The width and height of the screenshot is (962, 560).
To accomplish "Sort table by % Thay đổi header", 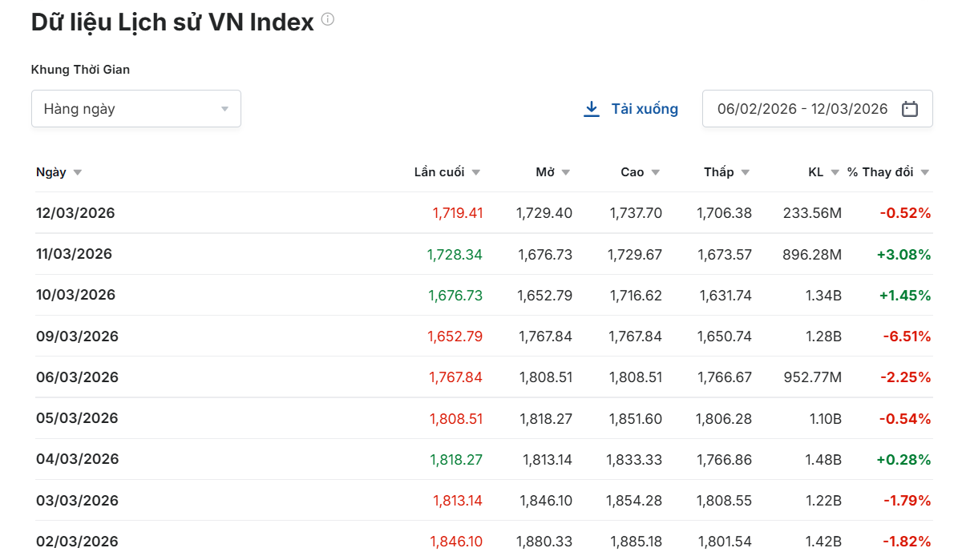I will [880, 172].
